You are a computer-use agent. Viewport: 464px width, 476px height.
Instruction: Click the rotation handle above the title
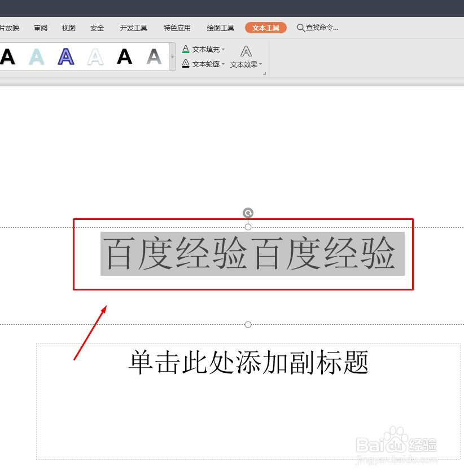click(x=248, y=213)
